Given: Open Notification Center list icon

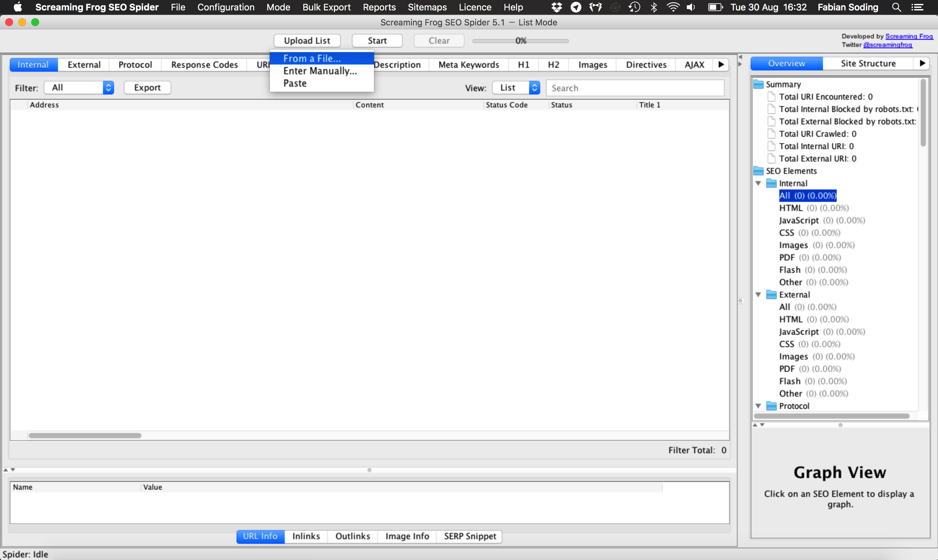Looking at the screenshot, I should pyautogui.click(x=917, y=7).
